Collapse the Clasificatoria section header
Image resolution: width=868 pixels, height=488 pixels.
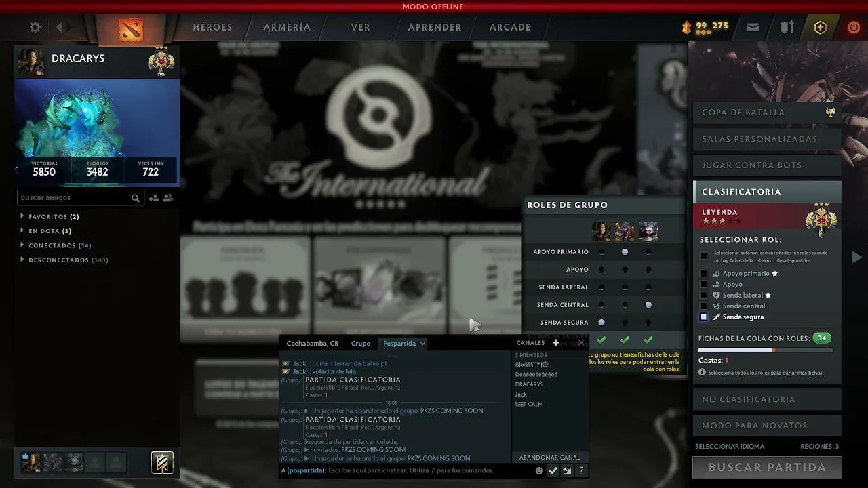click(767, 192)
